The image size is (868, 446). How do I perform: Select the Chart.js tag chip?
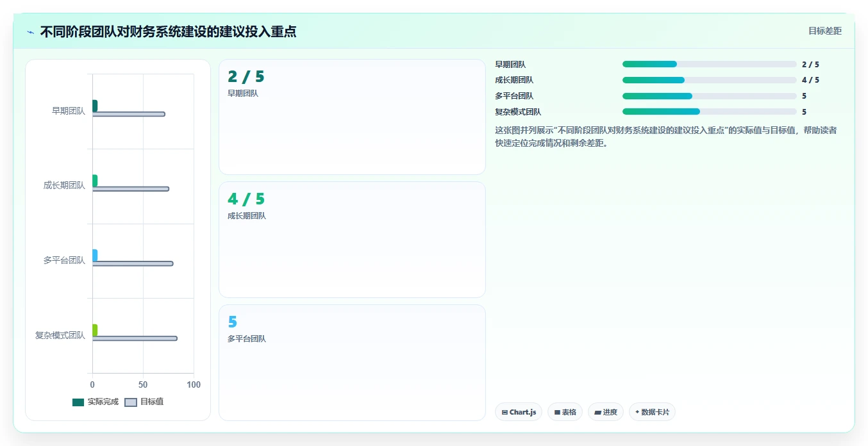[519, 412]
